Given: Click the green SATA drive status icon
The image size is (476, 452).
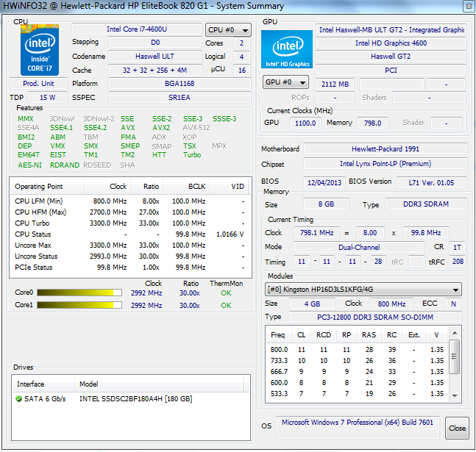Looking at the screenshot, I should tap(19, 398).
